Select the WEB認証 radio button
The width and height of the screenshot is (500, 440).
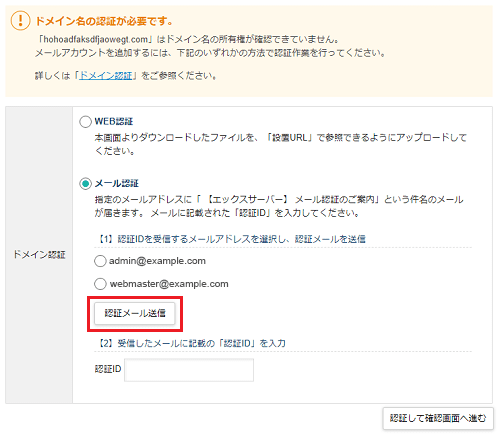[85, 122]
